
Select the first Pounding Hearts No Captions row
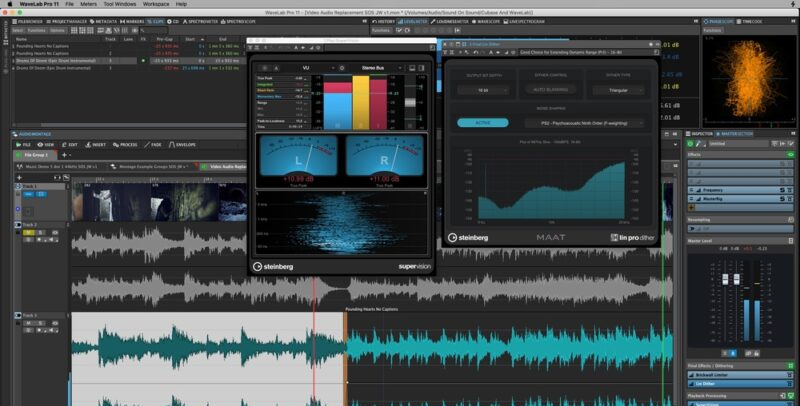click(130, 46)
